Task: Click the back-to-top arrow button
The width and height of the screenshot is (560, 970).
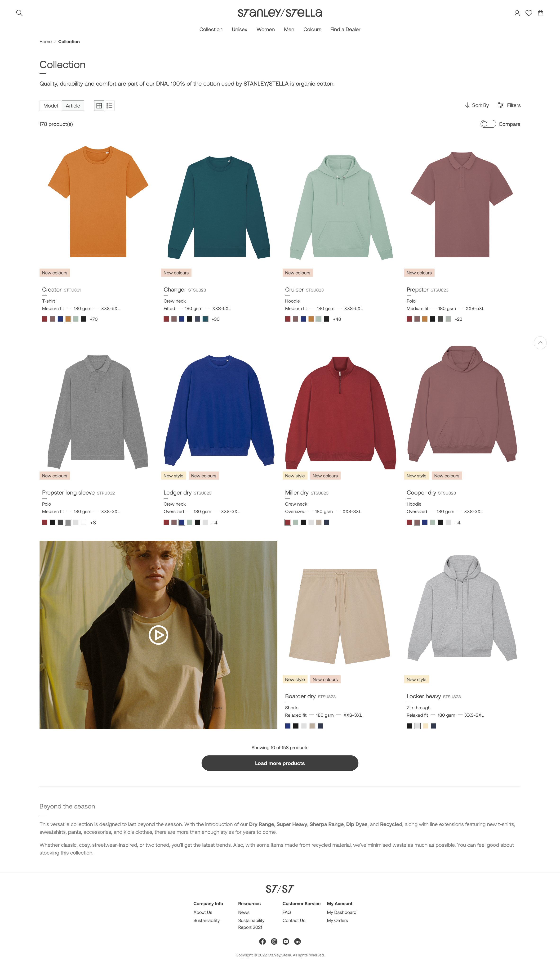Action: click(540, 342)
